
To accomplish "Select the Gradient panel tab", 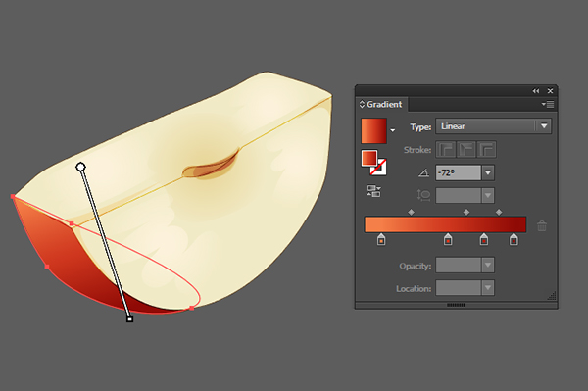I will point(381,104).
